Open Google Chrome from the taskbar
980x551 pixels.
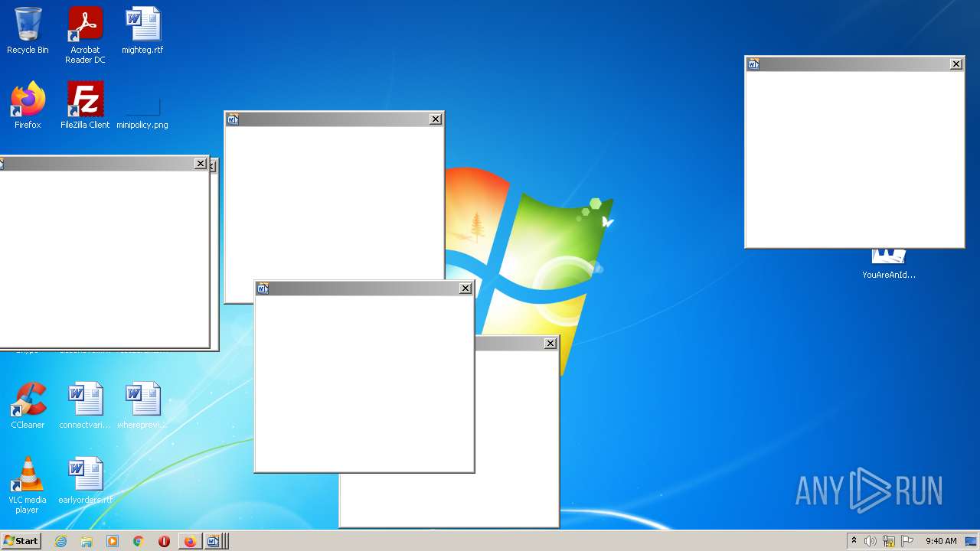(x=139, y=541)
